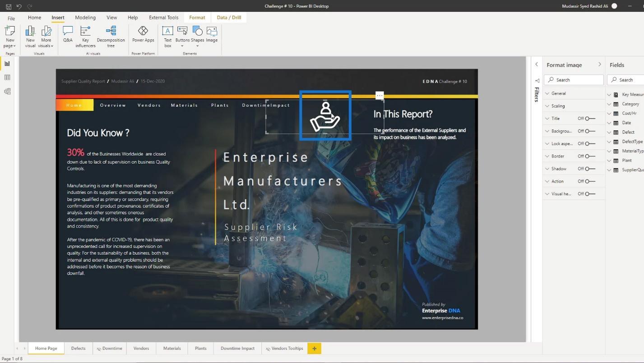The width and height of the screenshot is (644, 363).
Task: Add a Decomposition tree visual
Action: [111, 37]
